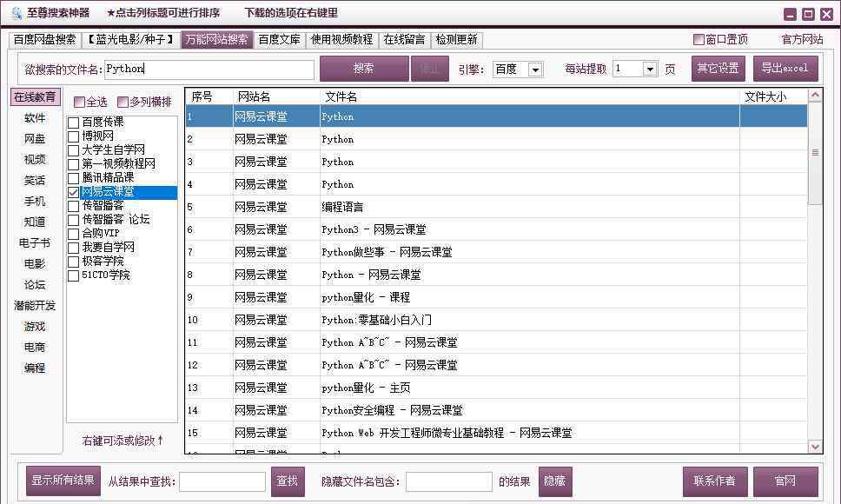Click the 显示所有结果 button
Image resolution: width=841 pixels, height=504 pixels.
63,481
